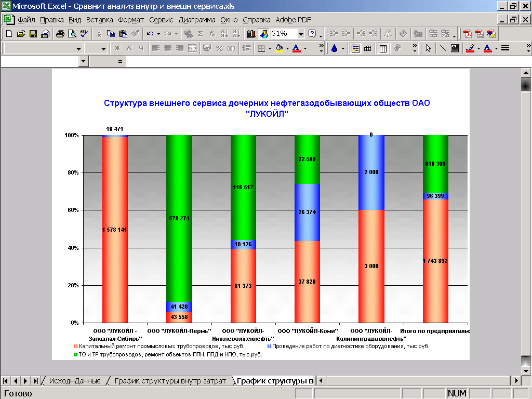532x399 pixels.
Task: Open Insert Function fx icon
Action: (212, 34)
